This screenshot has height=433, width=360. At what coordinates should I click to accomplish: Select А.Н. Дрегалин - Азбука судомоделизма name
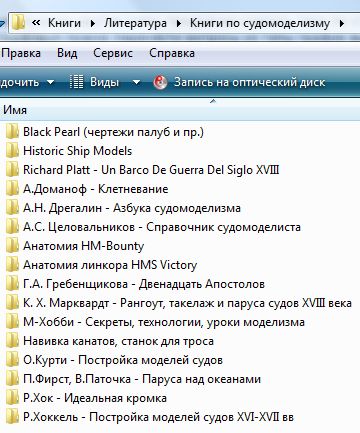point(132,208)
